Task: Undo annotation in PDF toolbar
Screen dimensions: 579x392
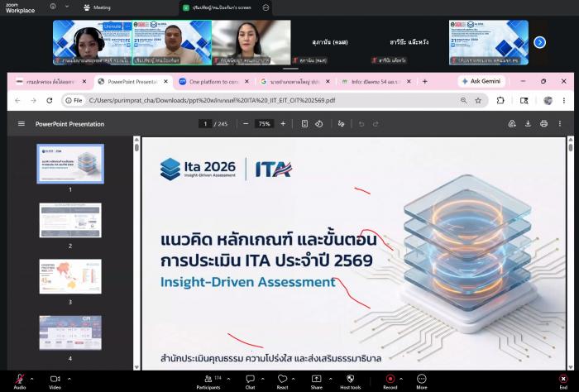Action: [x=361, y=124]
